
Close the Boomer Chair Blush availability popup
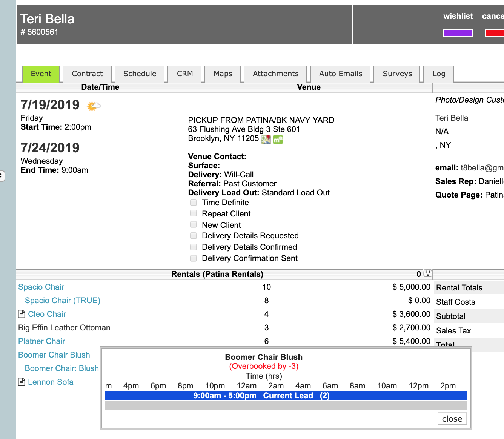(x=452, y=419)
